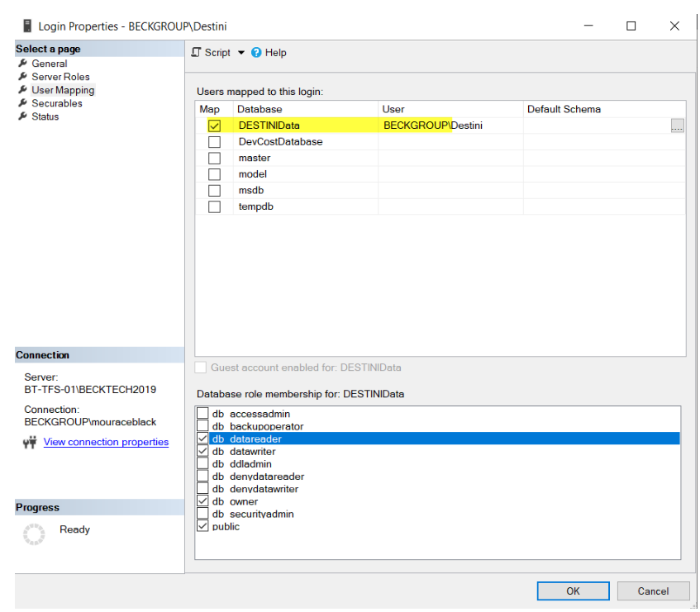Switch to the Securables page
Viewport: 700px width, 612px height.
click(x=55, y=102)
